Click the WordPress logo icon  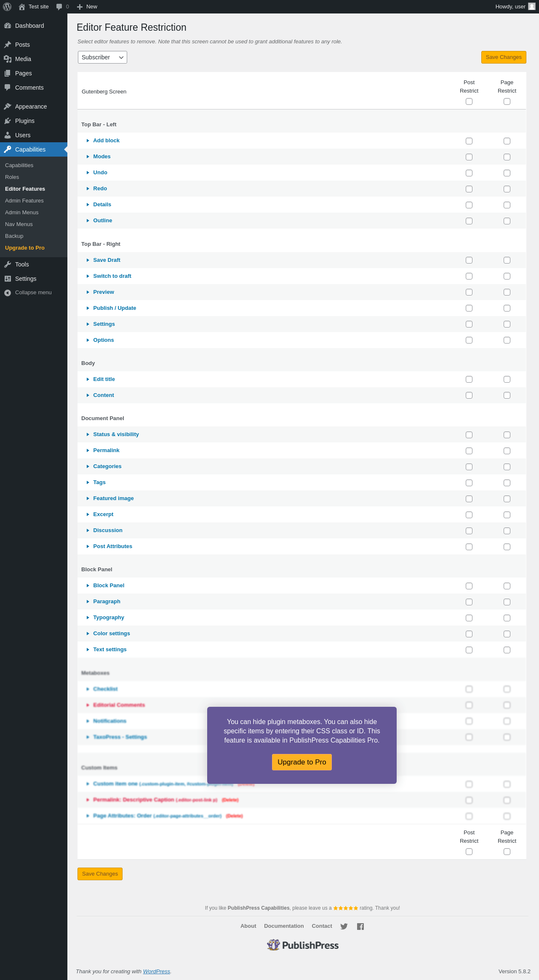[7, 7]
